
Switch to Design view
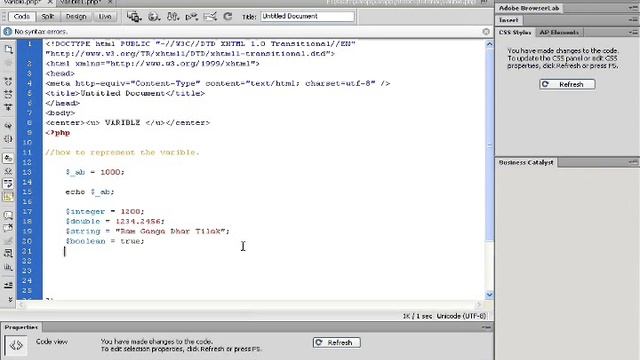tap(76, 16)
